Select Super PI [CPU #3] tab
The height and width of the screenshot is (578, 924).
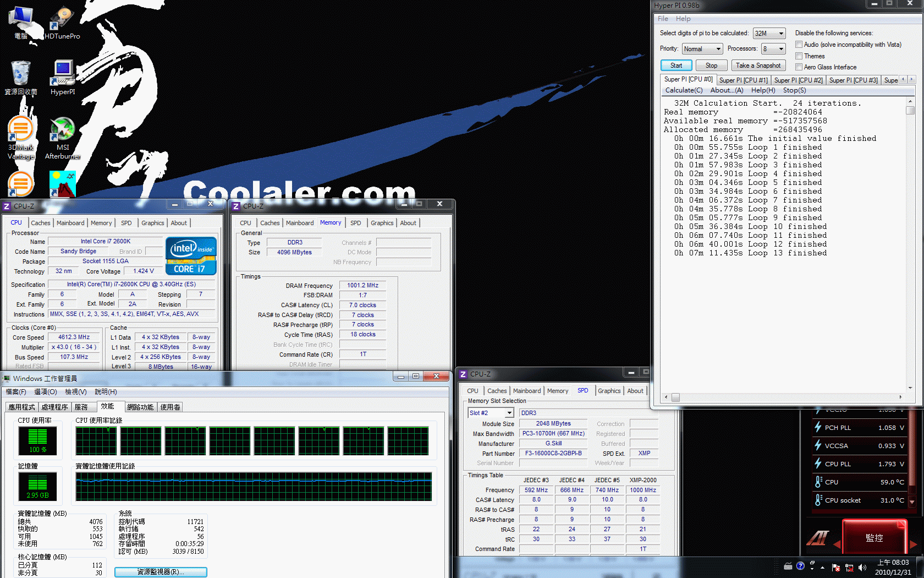pos(853,80)
